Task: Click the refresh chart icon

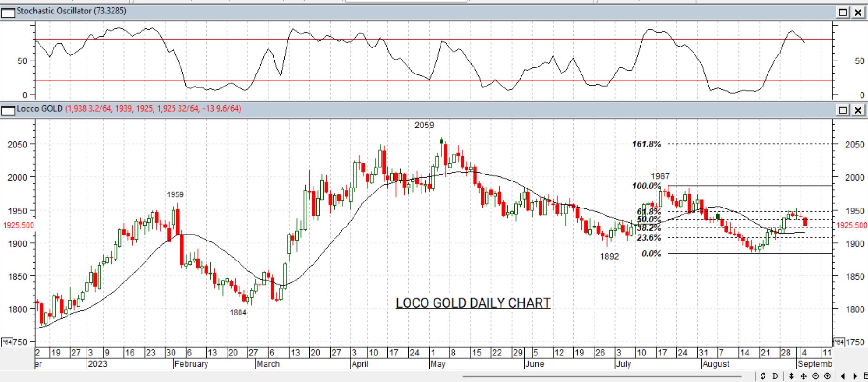Action: tap(763, 376)
